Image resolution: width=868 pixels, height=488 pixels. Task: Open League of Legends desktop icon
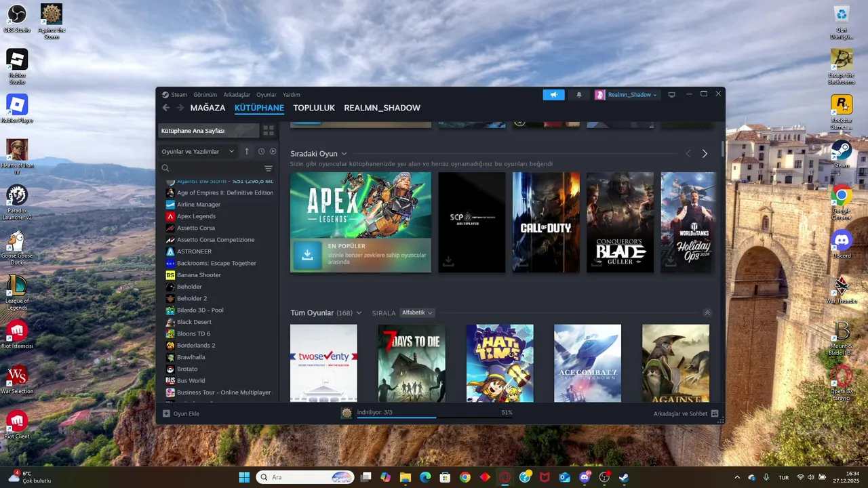coord(17,292)
